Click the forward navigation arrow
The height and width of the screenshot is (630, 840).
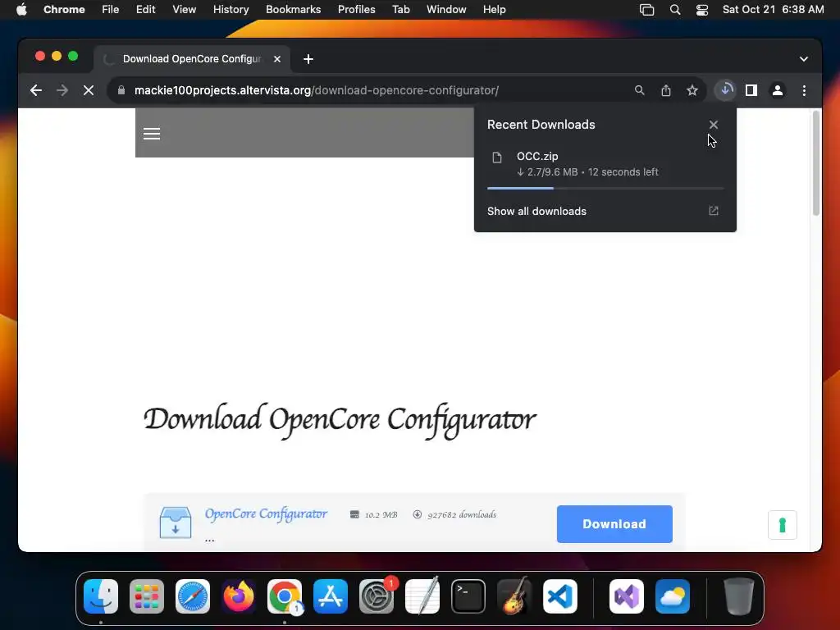click(62, 90)
